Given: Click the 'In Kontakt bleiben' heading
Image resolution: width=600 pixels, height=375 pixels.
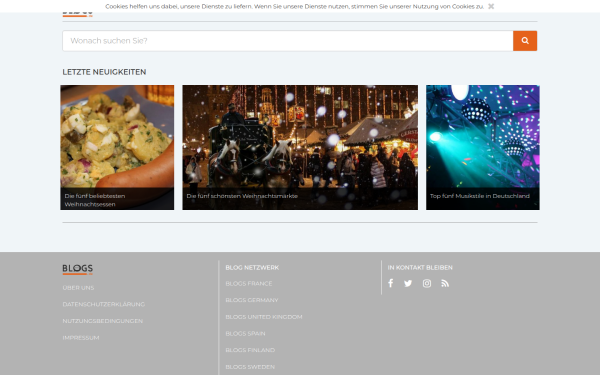Looking at the screenshot, I should coord(420,267).
